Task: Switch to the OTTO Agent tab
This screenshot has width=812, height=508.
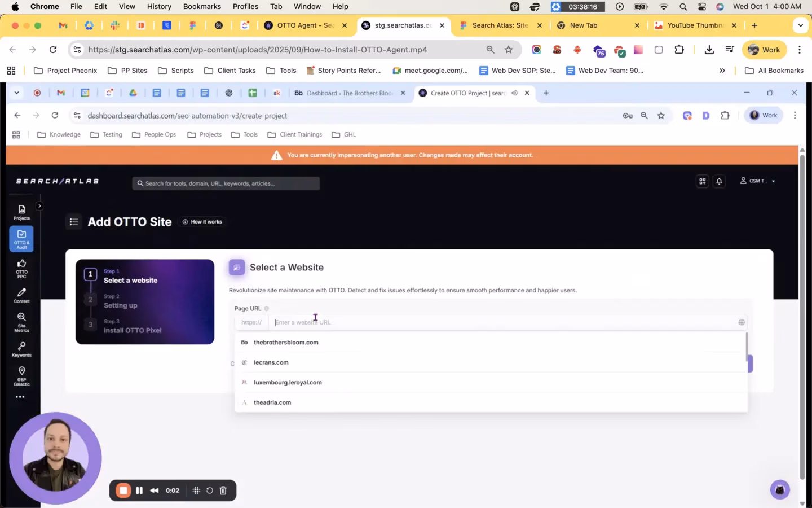Action: (305, 25)
